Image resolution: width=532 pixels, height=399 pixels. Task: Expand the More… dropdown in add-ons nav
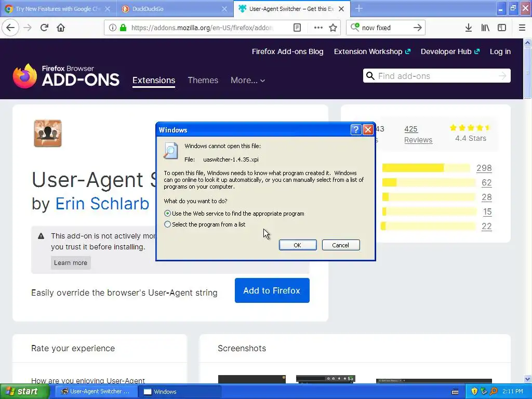(248, 81)
